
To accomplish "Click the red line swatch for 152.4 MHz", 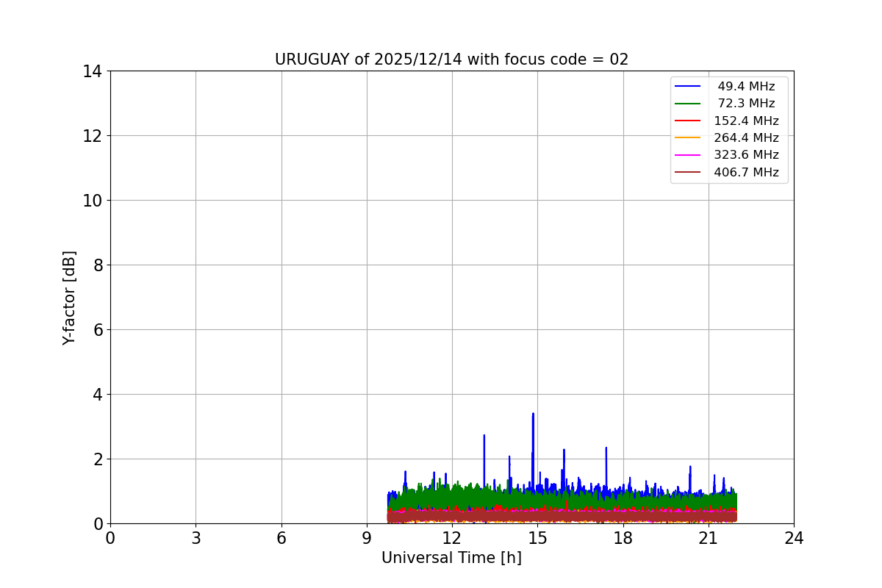I will pyautogui.click(x=688, y=121).
